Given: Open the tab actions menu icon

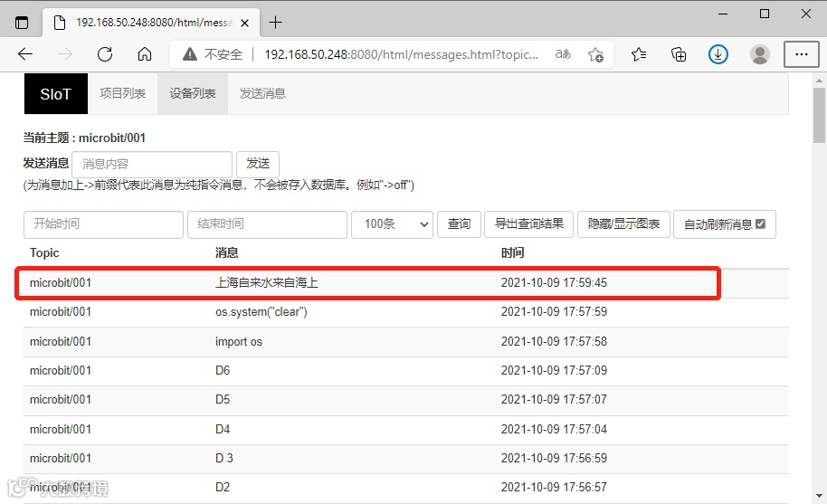Looking at the screenshot, I should coord(22,23).
